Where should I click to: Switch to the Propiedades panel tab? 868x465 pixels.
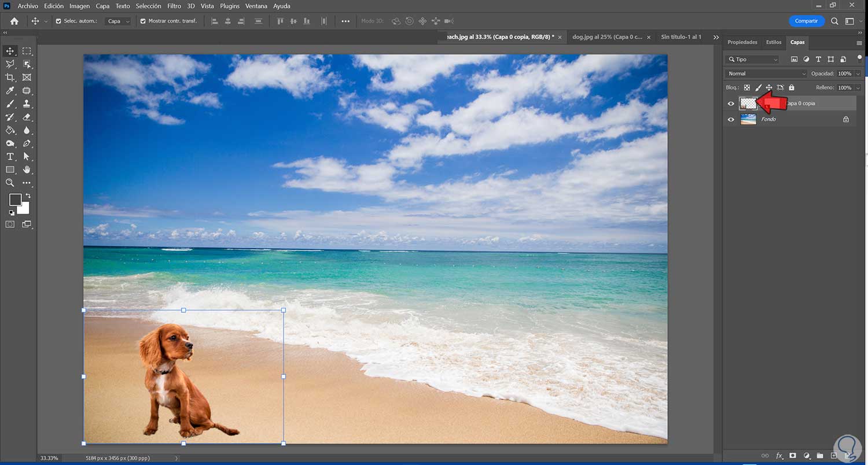(x=742, y=42)
